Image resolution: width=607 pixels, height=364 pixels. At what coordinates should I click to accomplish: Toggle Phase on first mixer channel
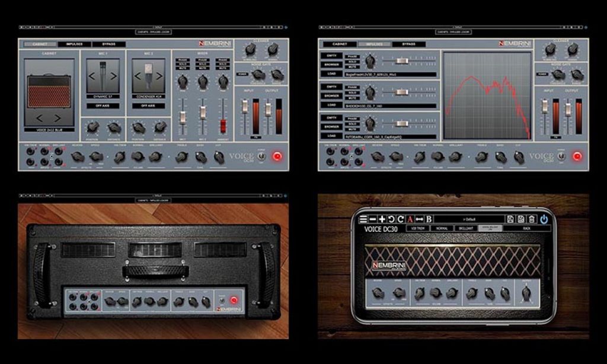[x=183, y=60]
